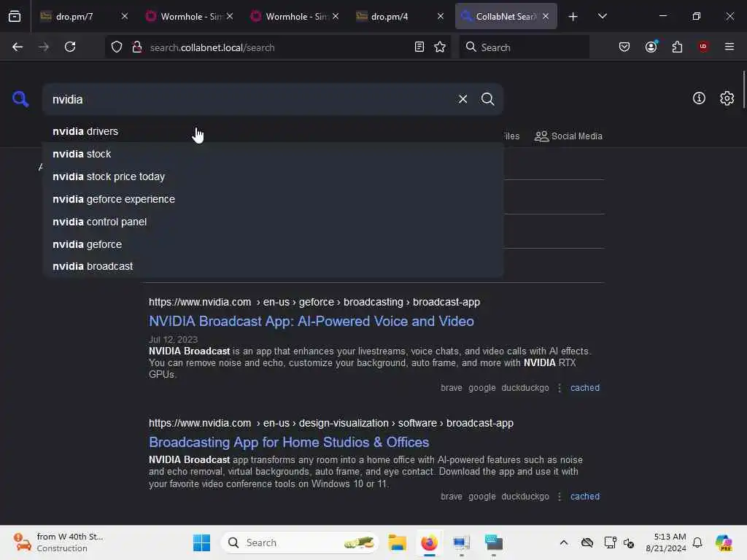Open the Copilot preview taskbar icon

coord(724,542)
